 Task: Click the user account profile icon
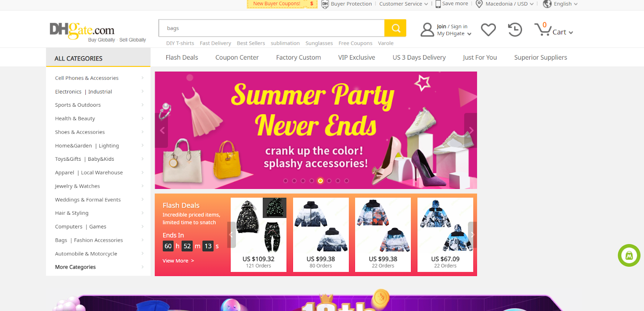pos(427,29)
